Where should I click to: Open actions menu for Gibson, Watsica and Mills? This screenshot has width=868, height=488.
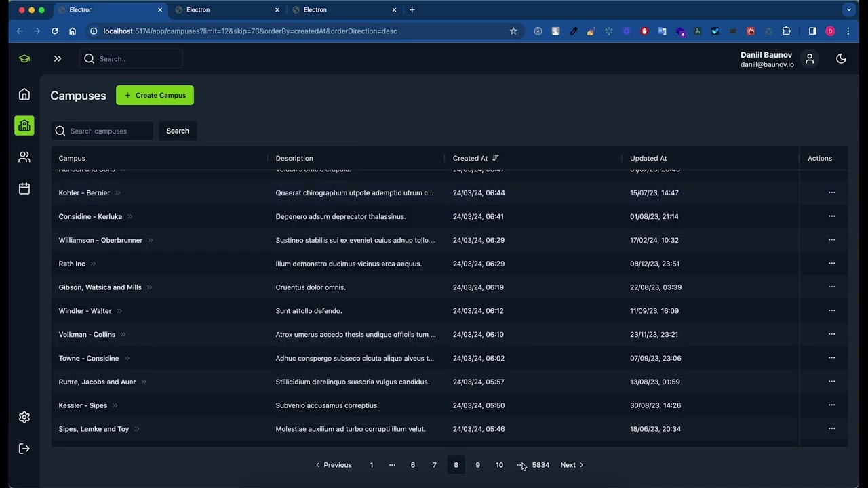(x=831, y=287)
